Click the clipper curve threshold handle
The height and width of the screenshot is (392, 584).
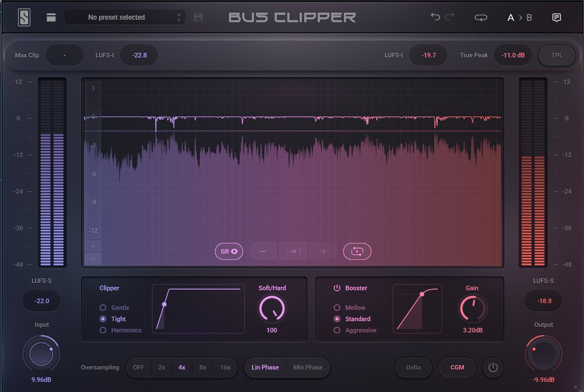164,304
